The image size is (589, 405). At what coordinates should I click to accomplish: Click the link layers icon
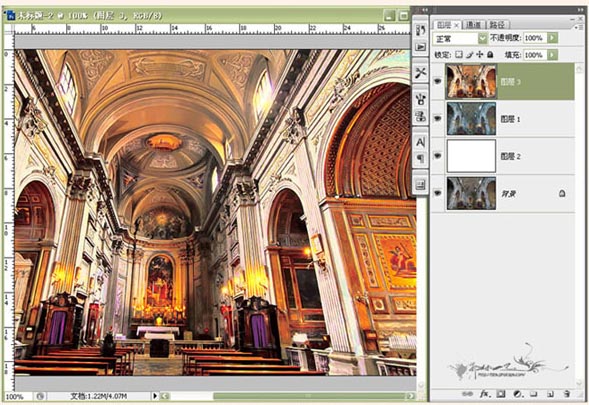(x=467, y=394)
